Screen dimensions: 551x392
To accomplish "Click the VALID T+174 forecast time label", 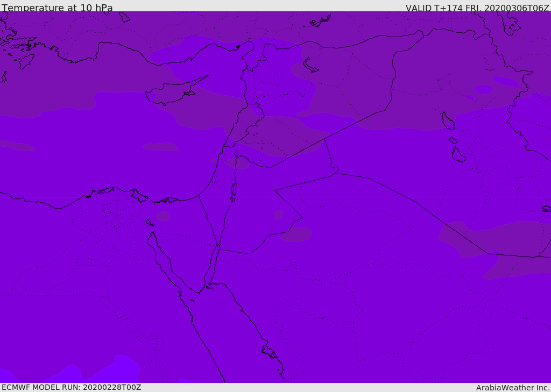I will point(477,8).
